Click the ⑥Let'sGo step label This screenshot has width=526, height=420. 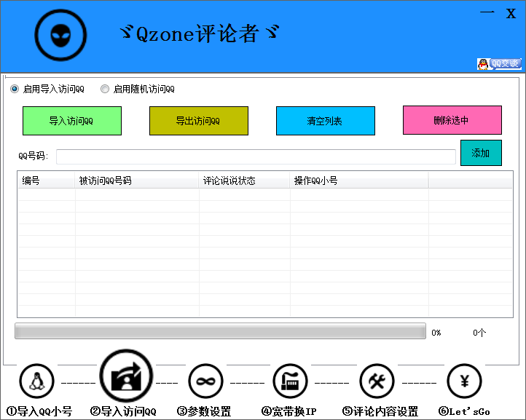click(x=464, y=411)
